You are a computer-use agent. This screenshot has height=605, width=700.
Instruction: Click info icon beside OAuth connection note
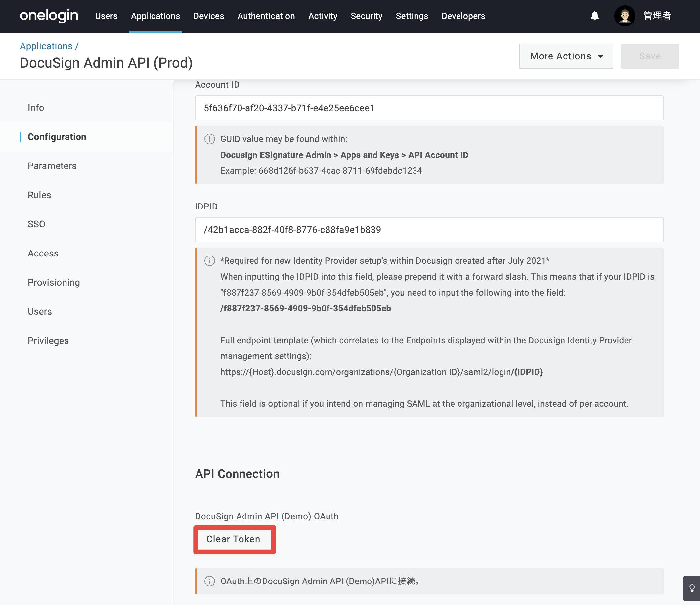pyautogui.click(x=209, y=581)
